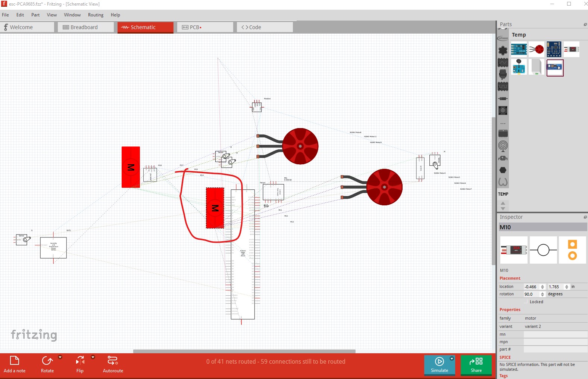Click the canvas horizontal scrollbar

click(x=244, y=351)
